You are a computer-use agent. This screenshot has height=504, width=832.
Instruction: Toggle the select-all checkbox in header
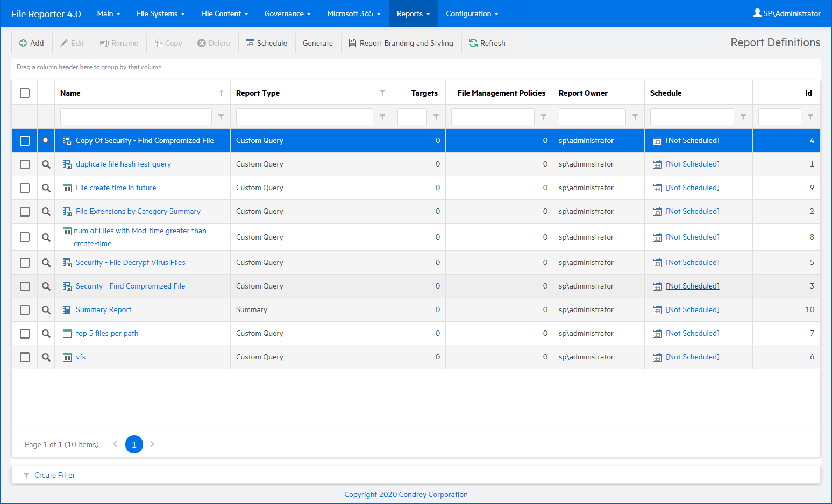[x=25, y=93]
